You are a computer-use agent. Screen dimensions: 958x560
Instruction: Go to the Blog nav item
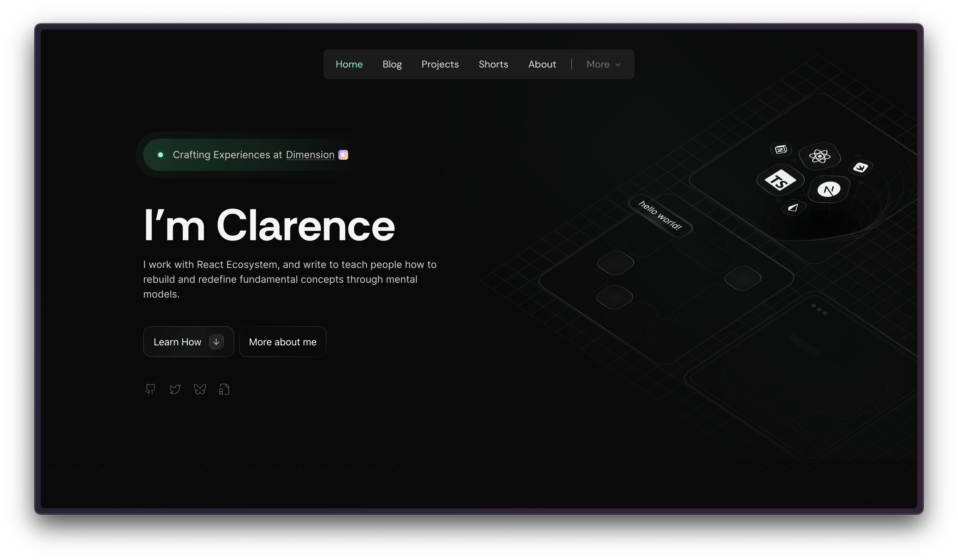[392, 64]
